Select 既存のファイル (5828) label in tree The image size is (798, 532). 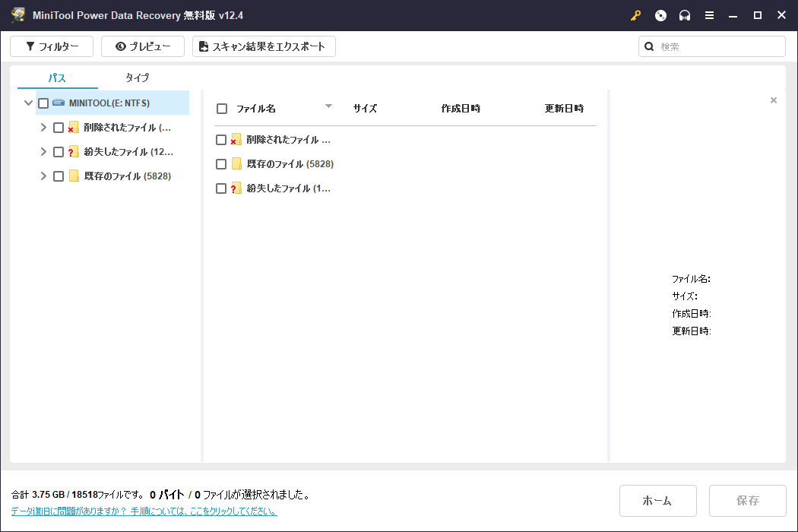[x=127, y=176]
